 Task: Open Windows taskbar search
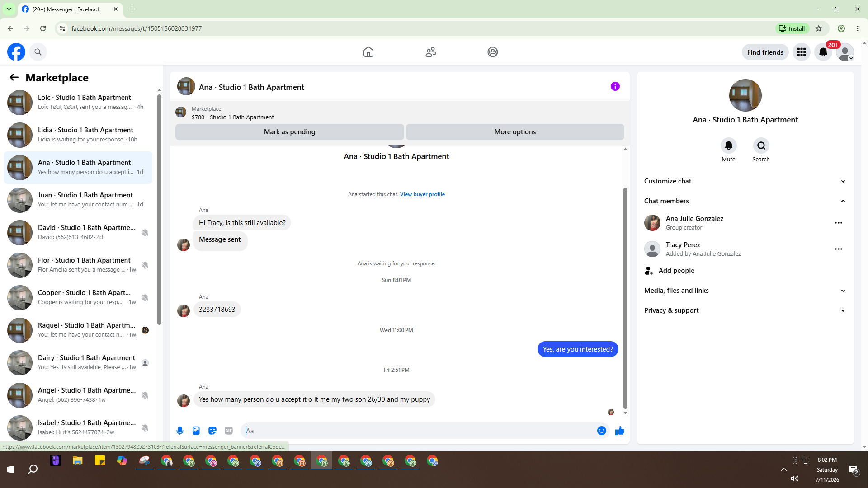tap(33, 470)
